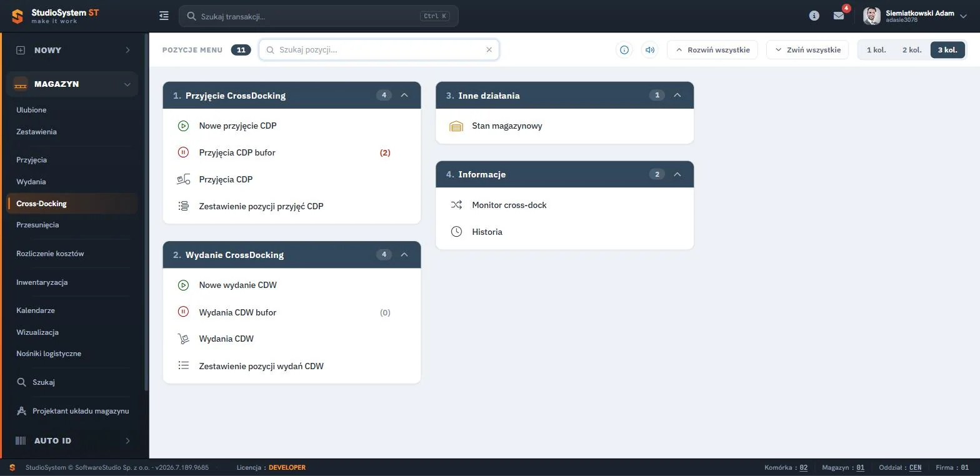Viewport: 980px width, 476px height.
Task: Click the Zestawienie pozycji przyjęć CDP list icon
Action: coord(183,206)
